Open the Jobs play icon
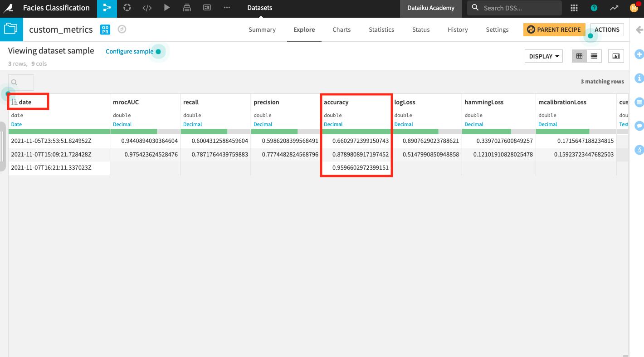The height and width of the screenshot is (357, 644). pos(167,8)
